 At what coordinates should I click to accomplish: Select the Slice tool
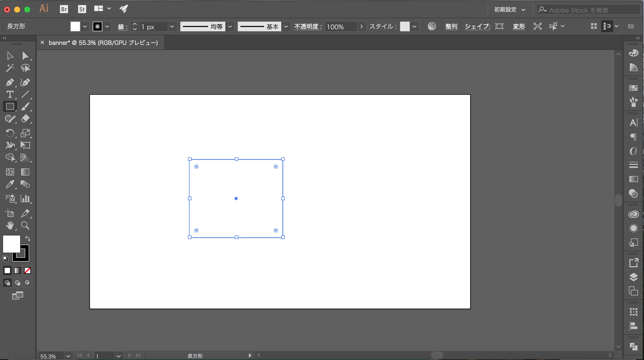click(25, 213)
